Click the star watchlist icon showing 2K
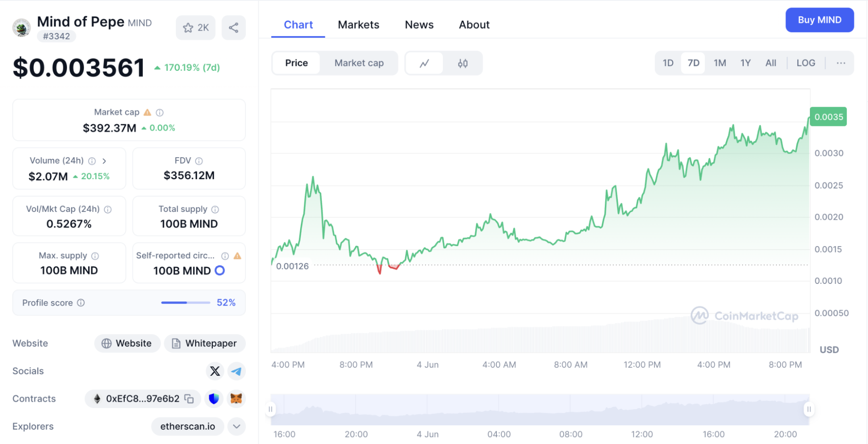The height and width of the screenshot is (444, 868). tap(195, 28)
